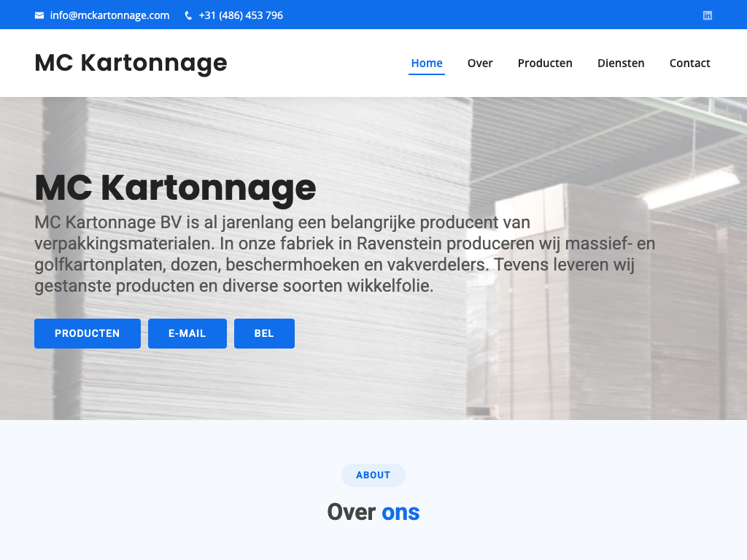Go to Producten in the navigation menu
The height and width of the screenshot is (560, 747).
(x=545, y=63)
